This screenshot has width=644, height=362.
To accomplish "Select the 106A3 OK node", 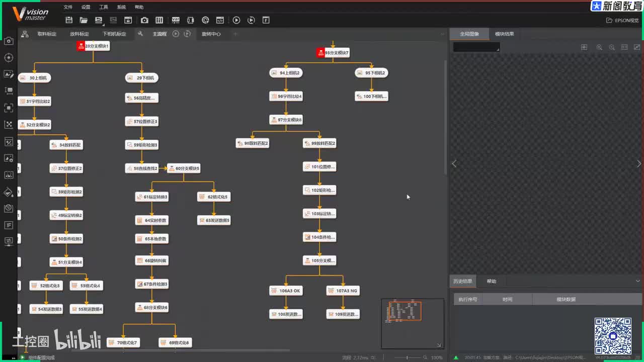I will point(286,291).
